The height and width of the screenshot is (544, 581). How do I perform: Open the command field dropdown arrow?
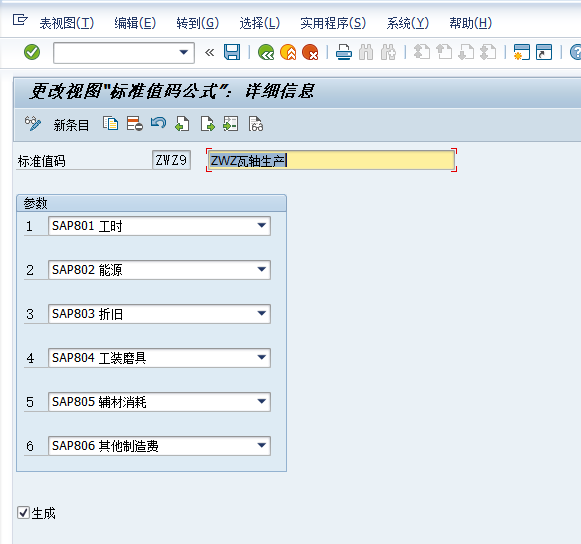tap(183, 52)
